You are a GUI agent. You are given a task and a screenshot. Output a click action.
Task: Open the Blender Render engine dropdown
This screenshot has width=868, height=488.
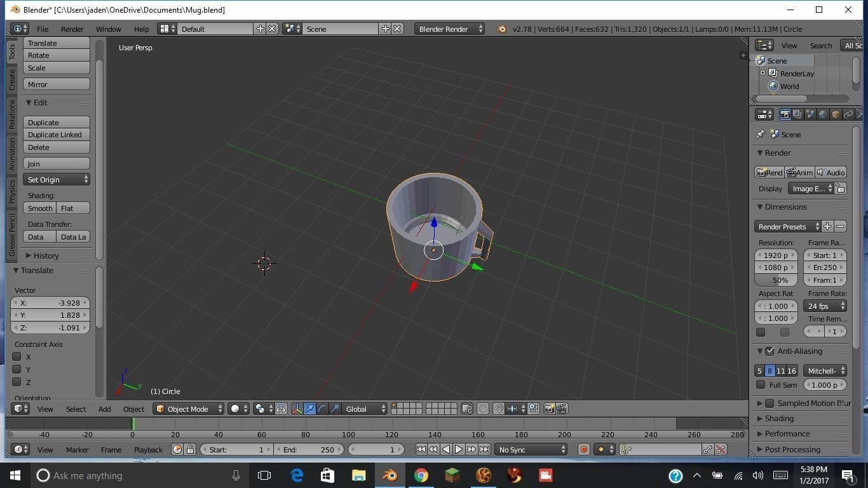(x=449, y=29)
